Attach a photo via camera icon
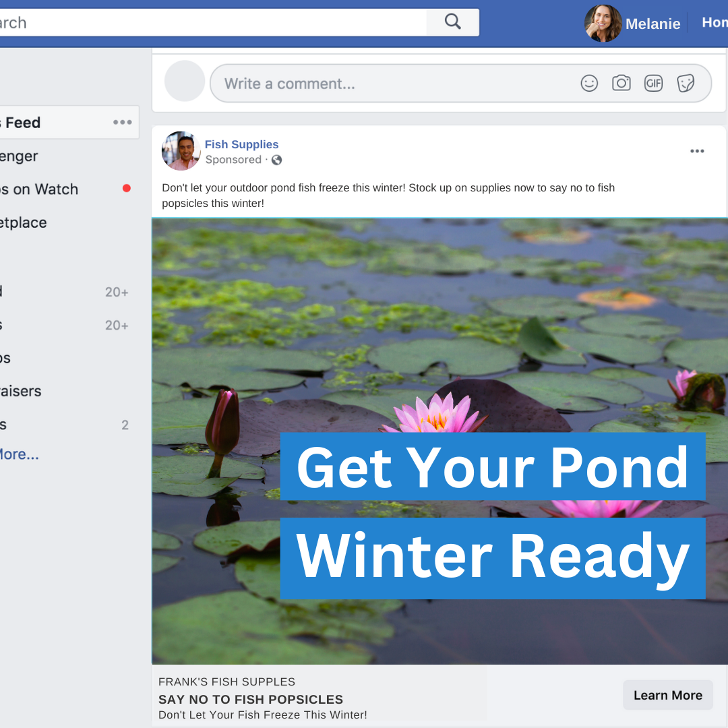The height and width of the screenshot is (728, 728). (621, 83)
